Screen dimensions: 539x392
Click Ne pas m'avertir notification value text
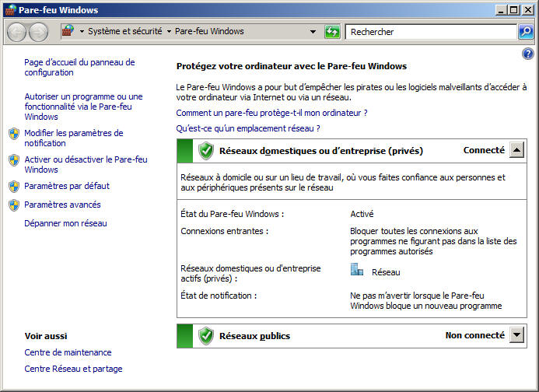click(x=426, y=301)
